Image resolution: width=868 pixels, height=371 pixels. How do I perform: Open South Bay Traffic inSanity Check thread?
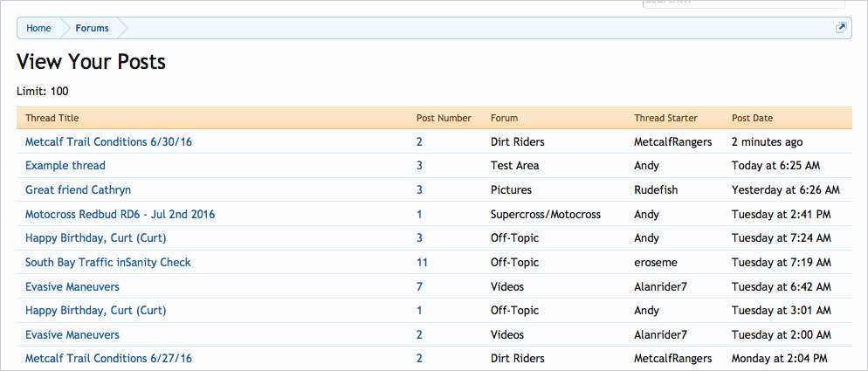[107, 262]
